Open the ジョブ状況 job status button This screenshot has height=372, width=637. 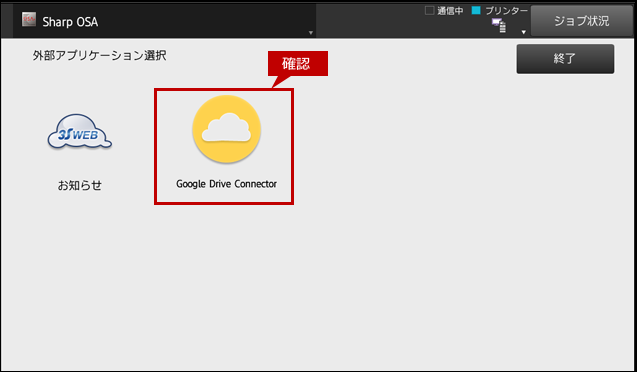tap(581, 21)
